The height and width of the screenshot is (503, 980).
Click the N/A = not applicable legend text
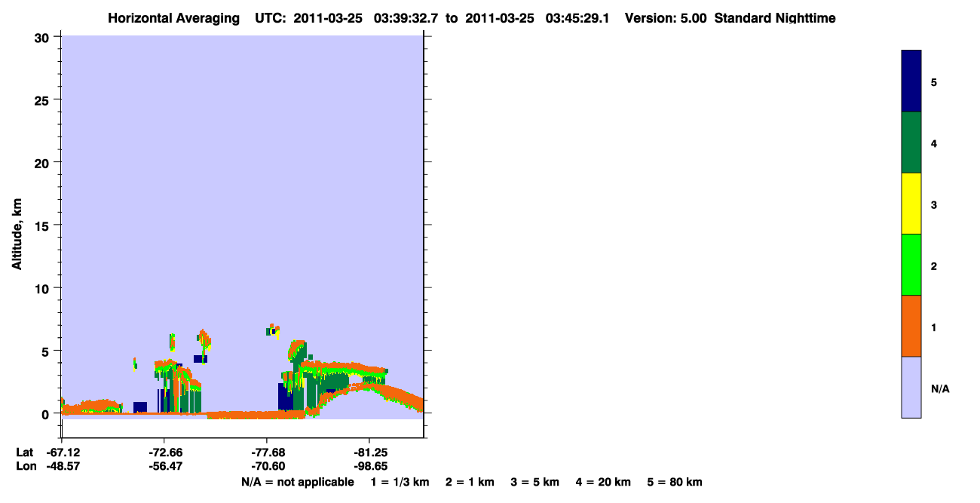coord(298,482)
